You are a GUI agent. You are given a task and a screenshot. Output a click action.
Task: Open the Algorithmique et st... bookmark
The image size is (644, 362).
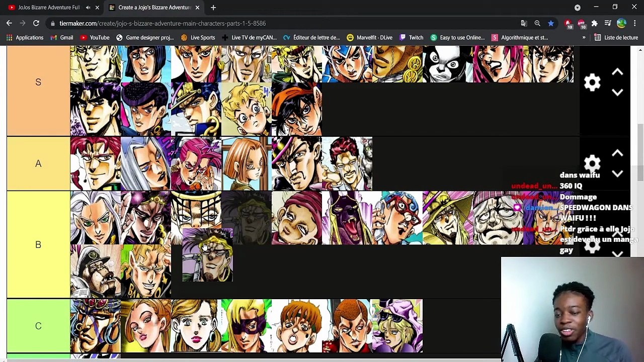point(520,38)
